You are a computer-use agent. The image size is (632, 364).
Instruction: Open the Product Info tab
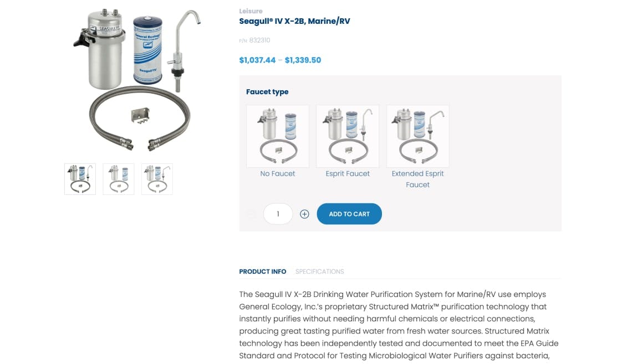tap(263, 271)
